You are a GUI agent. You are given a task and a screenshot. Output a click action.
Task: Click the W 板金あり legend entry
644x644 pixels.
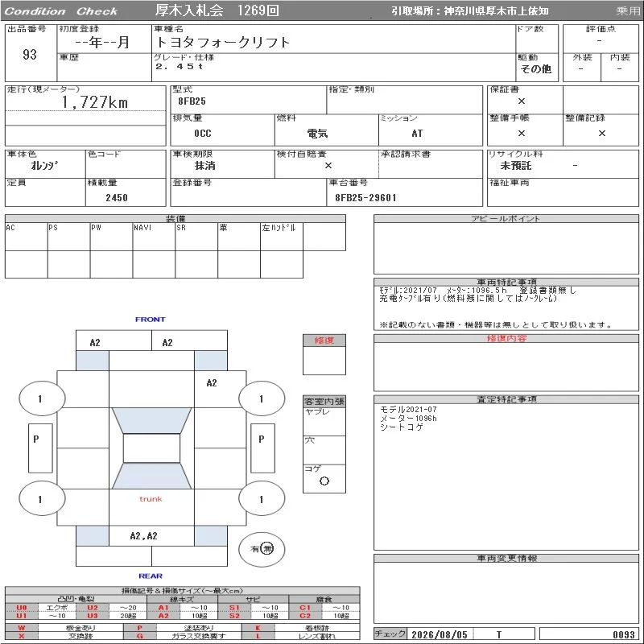click(x=64, y=628)
